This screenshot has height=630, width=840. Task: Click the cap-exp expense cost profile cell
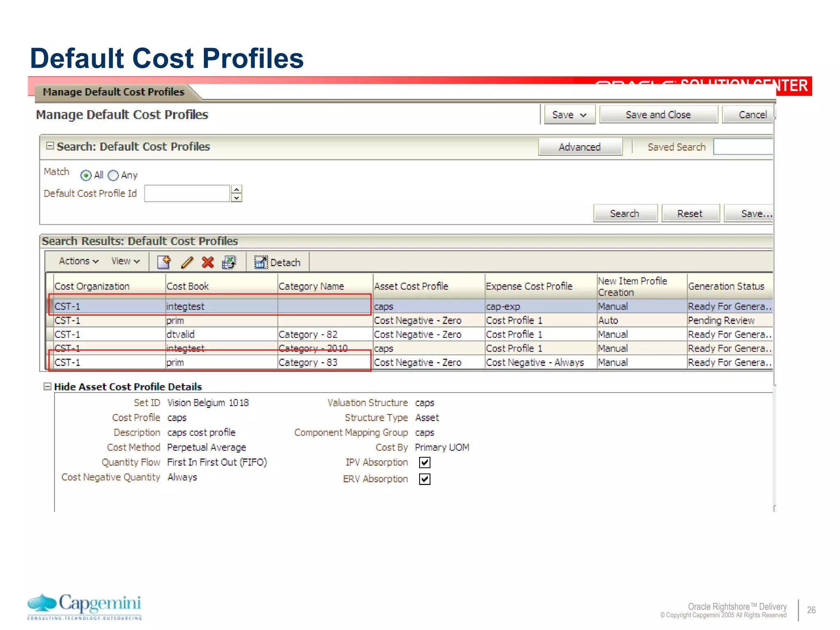click(541, 306)
